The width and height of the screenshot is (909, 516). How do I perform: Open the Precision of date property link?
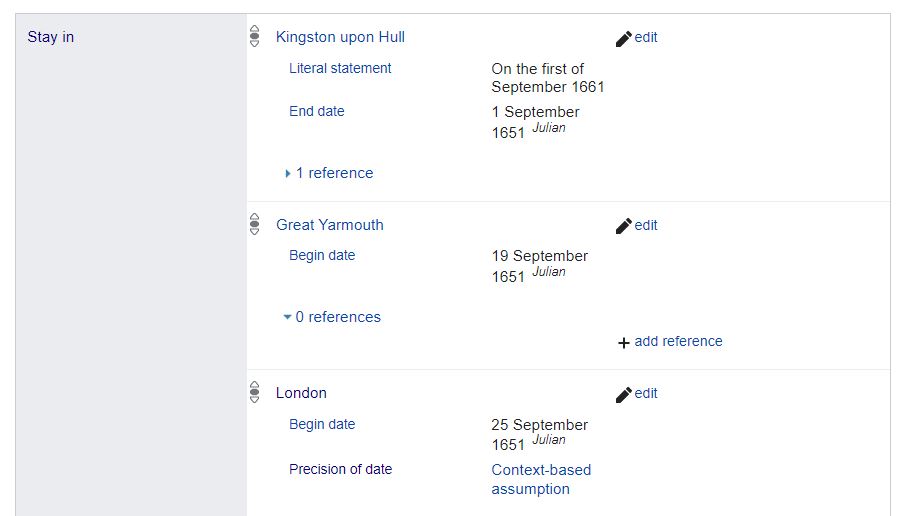pos(340,469)
